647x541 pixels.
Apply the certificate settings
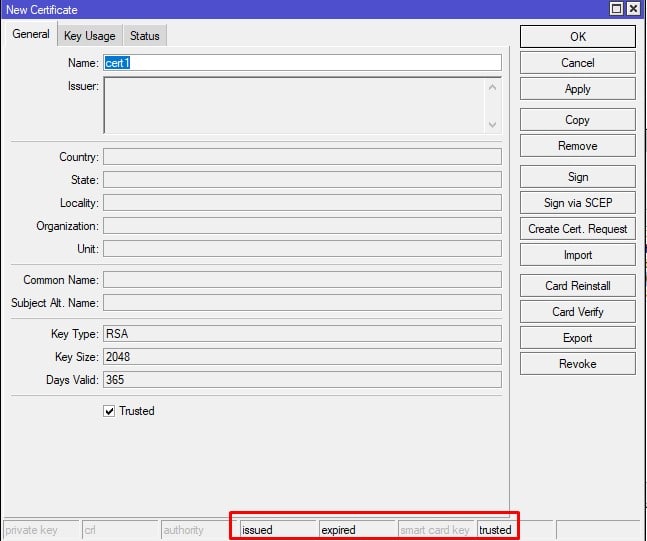[x=578, y=89]
